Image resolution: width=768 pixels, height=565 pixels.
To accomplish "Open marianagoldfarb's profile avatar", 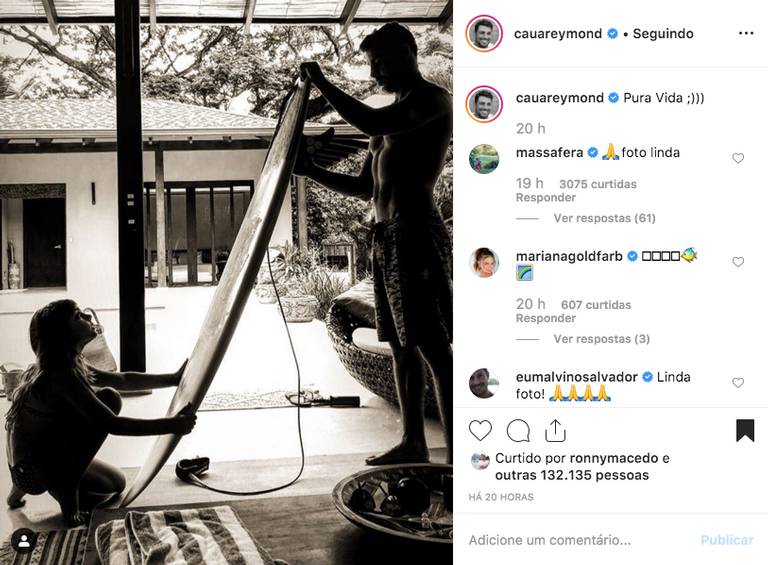I will click(x=484, y=262).
